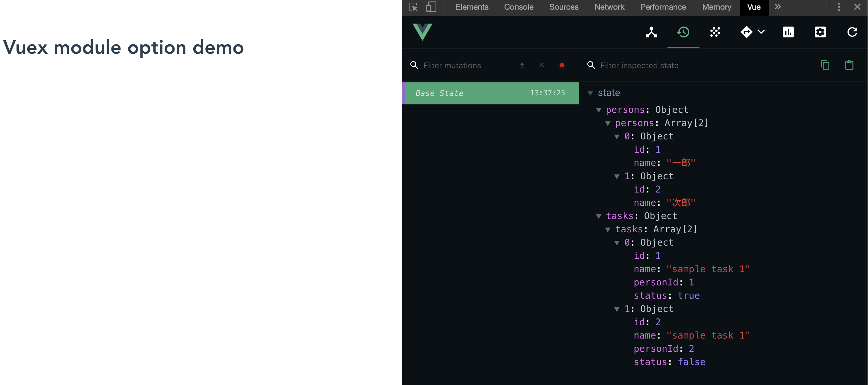The height and width of the screenshot is (385, 868).
Task: Select the Base State entry
Action: coord(490,93)
